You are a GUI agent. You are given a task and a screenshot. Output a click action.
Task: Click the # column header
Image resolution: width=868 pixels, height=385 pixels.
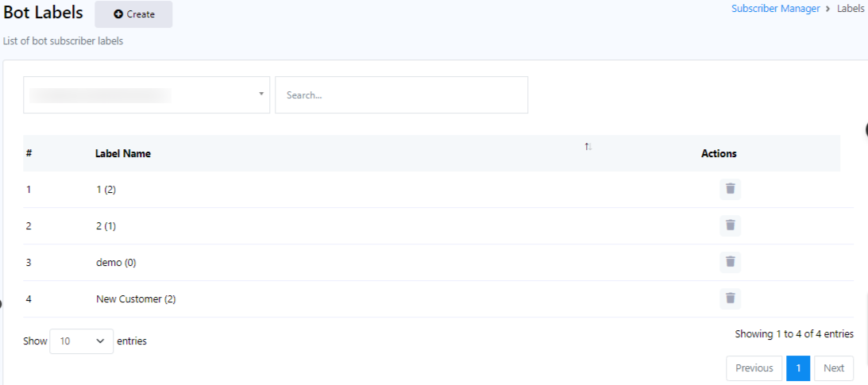point(29,153)
